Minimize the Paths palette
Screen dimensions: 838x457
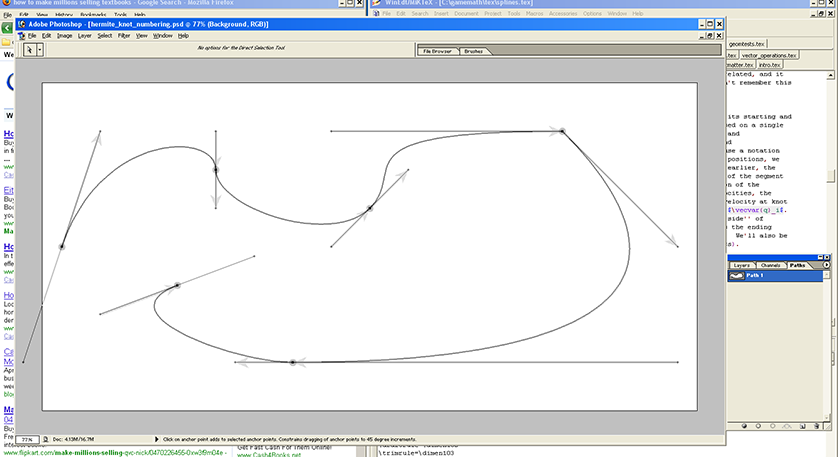(820, 257)
